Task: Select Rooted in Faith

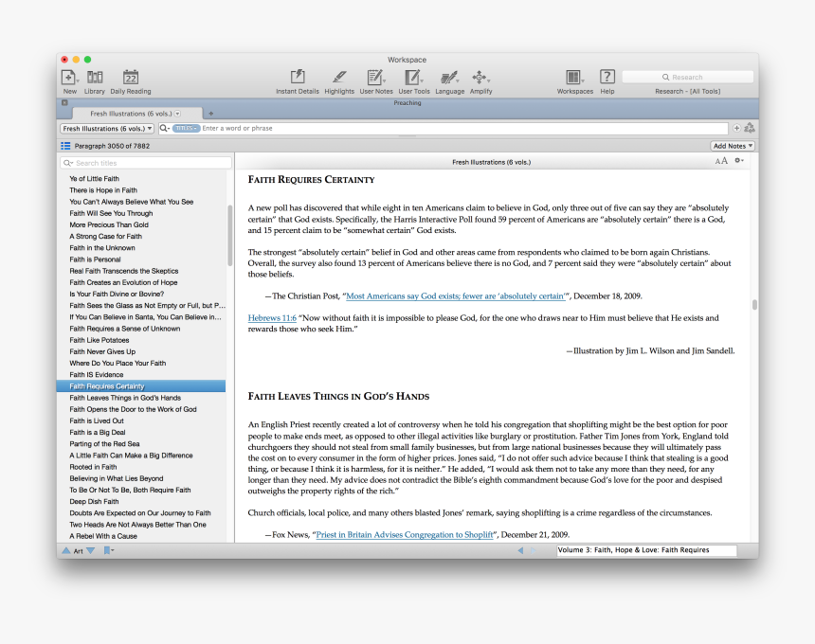Action: click(x=93, y=467)
